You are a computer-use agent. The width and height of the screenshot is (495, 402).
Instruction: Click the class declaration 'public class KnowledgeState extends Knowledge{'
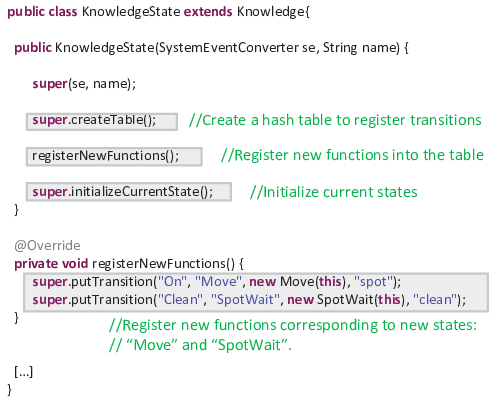click(159, 12)
